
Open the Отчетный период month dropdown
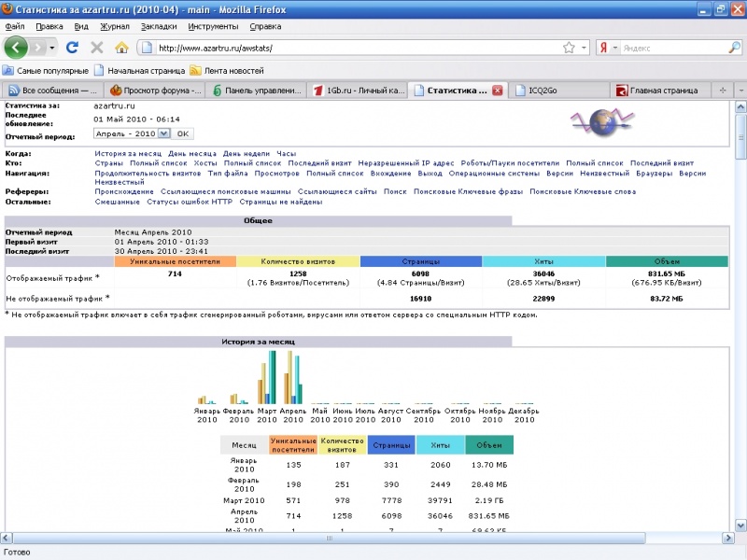click(163, 133)
